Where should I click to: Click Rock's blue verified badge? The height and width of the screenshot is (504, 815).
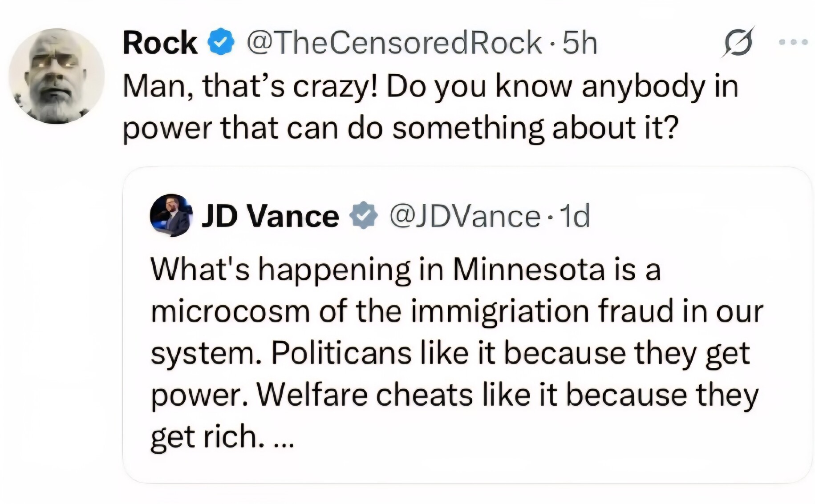tap(221, 42)
